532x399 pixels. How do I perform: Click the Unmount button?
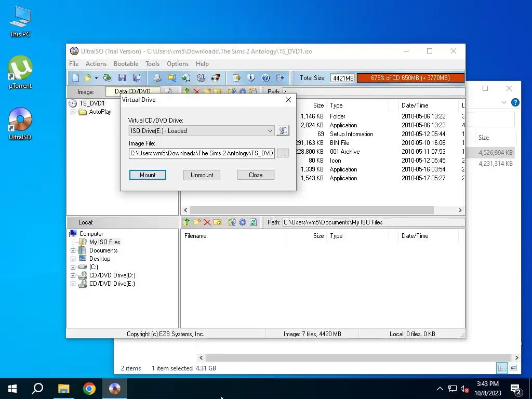point(202,175)
